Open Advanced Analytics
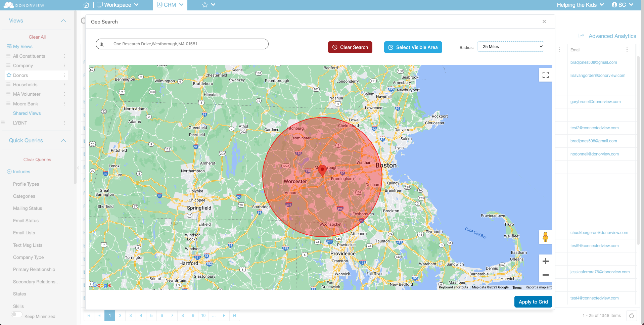 (x=607, y=36)
